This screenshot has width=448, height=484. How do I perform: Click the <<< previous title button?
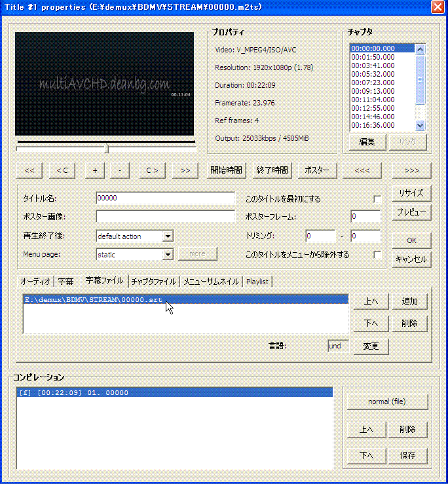coord(362,170)
